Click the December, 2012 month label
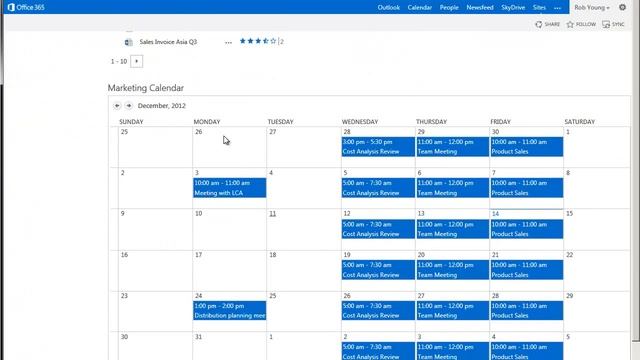 pos(162,106)
